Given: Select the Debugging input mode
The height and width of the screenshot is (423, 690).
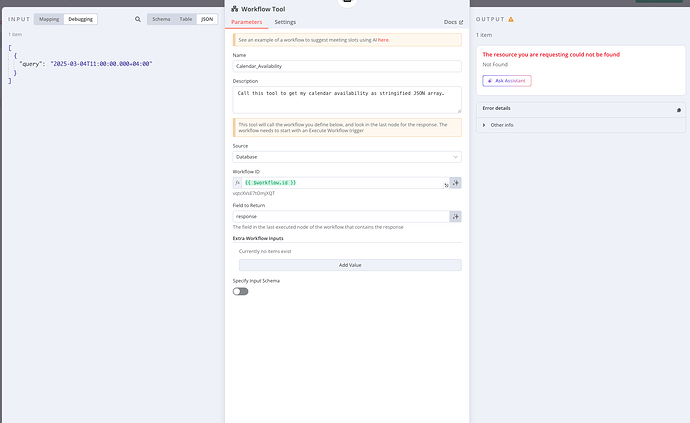Looking at the screenshot, I should [81, 19].
